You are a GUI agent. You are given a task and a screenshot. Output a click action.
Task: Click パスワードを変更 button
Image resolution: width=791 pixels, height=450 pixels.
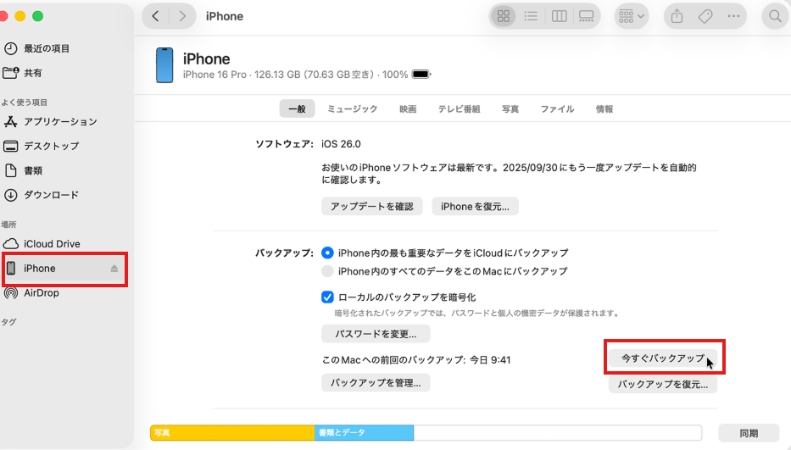click(376, 334)
